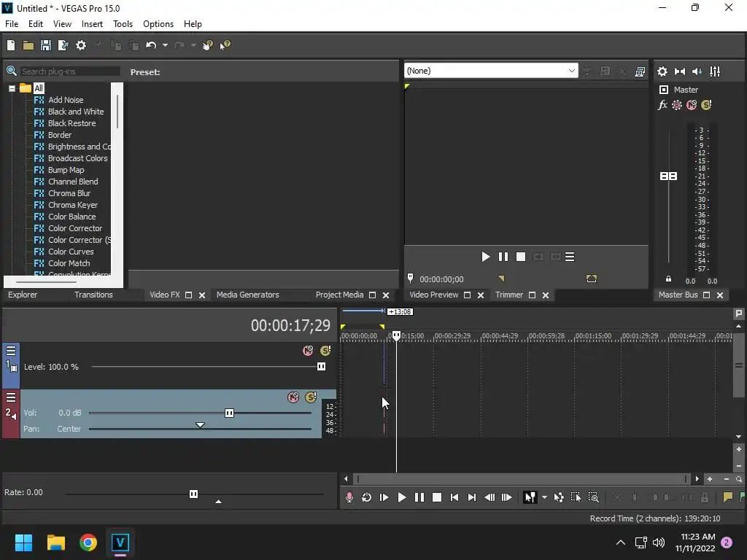The height and width of the screenshot is (560, 747).
Task: Open video track 1 hamburger menu
Action: pos(11,351)
